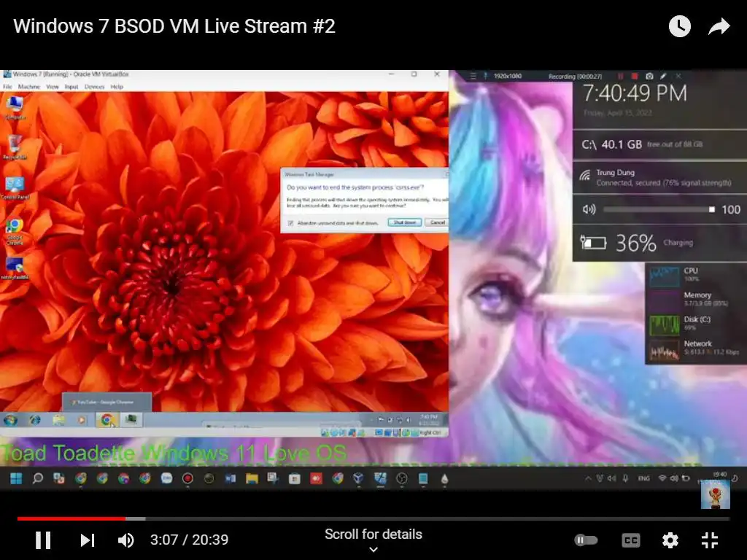Show hidden tray icons chevron
747x560 pixels.
(589, 478)
